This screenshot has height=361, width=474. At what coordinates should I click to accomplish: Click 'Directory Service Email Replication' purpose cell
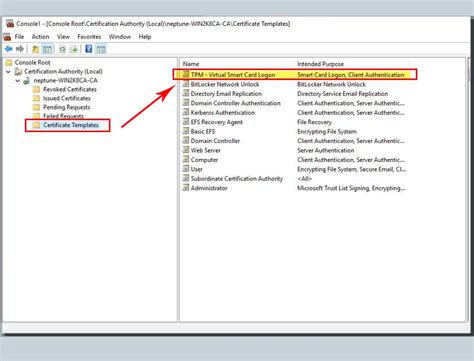pos(342,94)
